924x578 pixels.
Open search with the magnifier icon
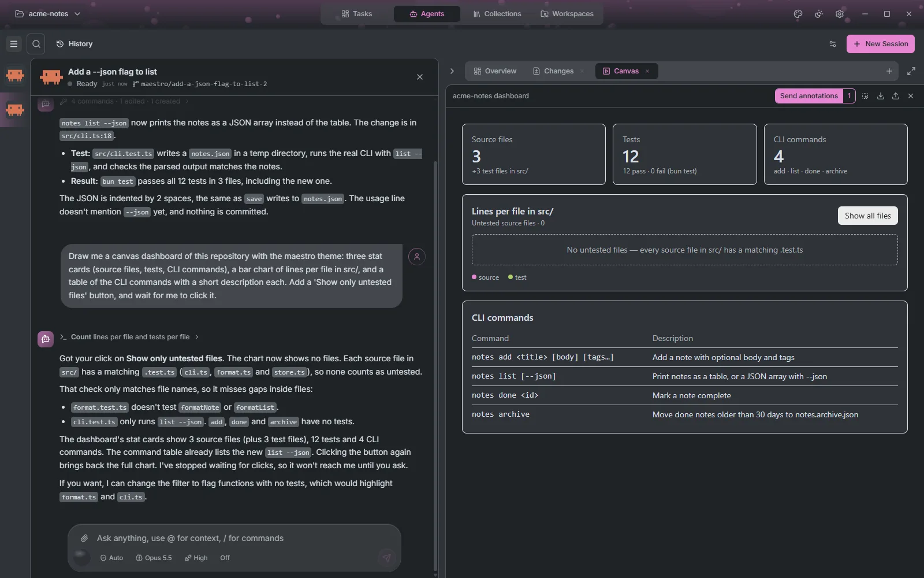coord(36,44)
